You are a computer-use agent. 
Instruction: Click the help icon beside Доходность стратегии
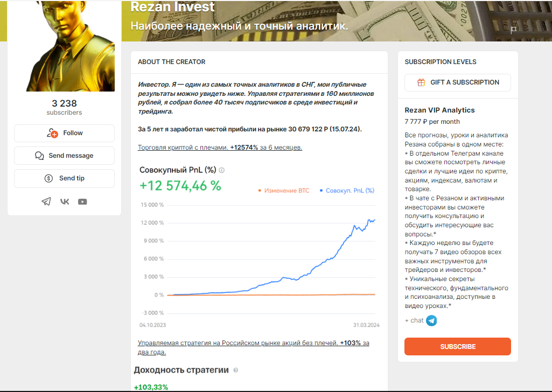point(235,370)
